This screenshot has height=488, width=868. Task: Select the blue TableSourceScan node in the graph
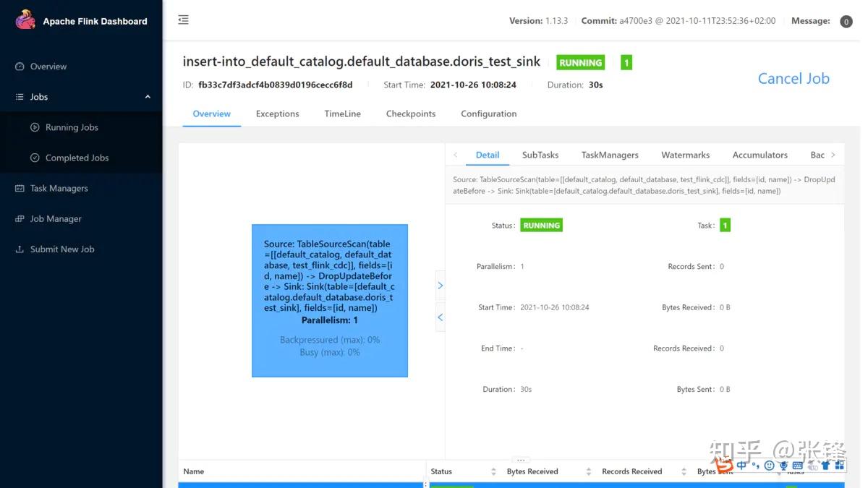pyautogui.click(x=330, y=300)
